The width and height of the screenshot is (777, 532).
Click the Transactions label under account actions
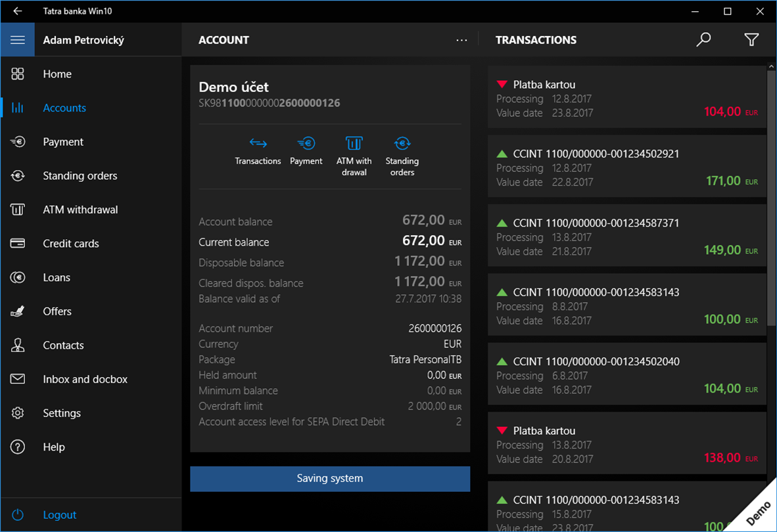[x=258, y=161]
